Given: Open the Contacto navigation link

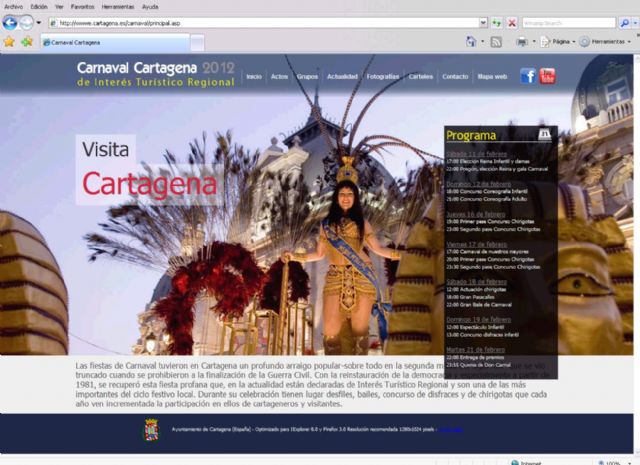Looking at the screenshot, I should click(x=455, y=76).
